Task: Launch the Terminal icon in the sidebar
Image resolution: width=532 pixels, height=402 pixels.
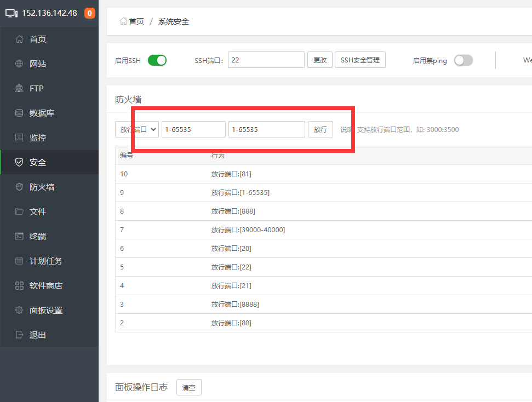Action: click(x=19, y=236)
